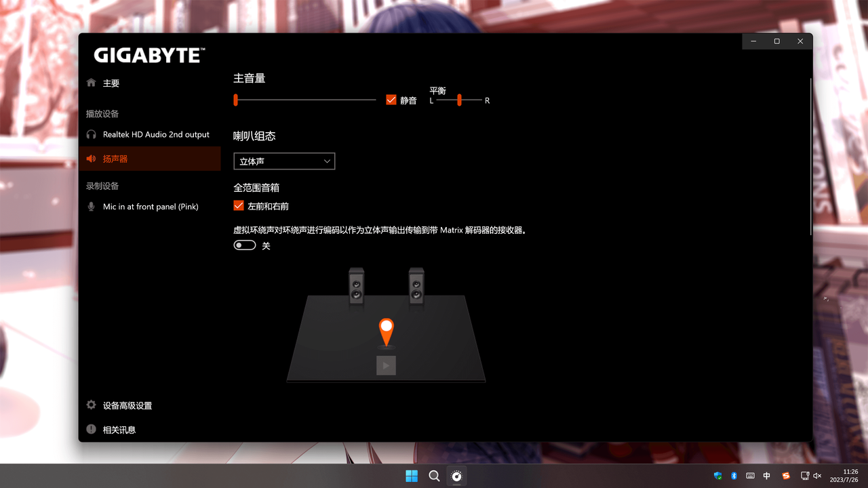Open the 立体声 speaker configuration dropdown
Image resolution: width=868 pixels, height=488 pixels.
tap(284, 161)
